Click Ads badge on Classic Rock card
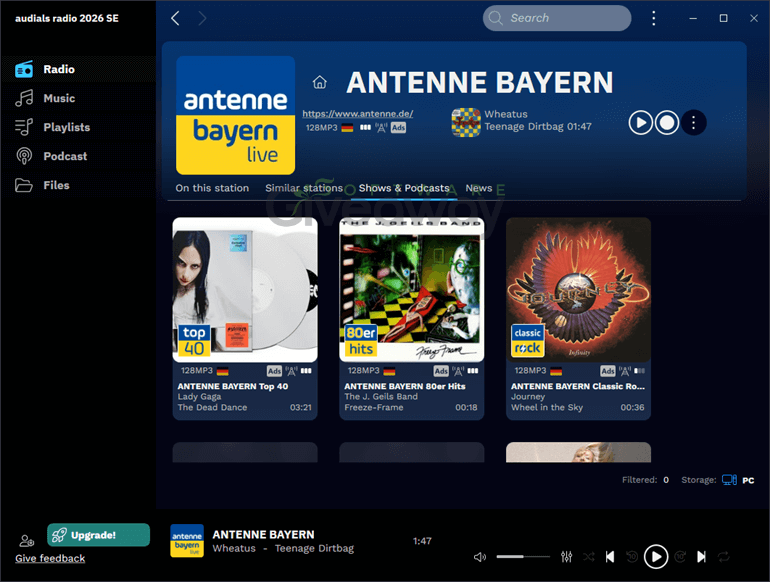 [x=608, y=371]
